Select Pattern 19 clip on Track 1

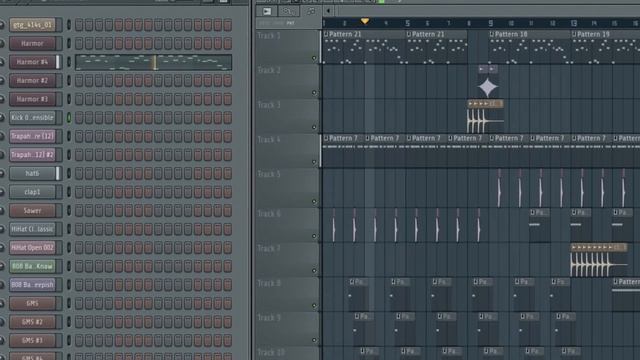tap(605, 47)
